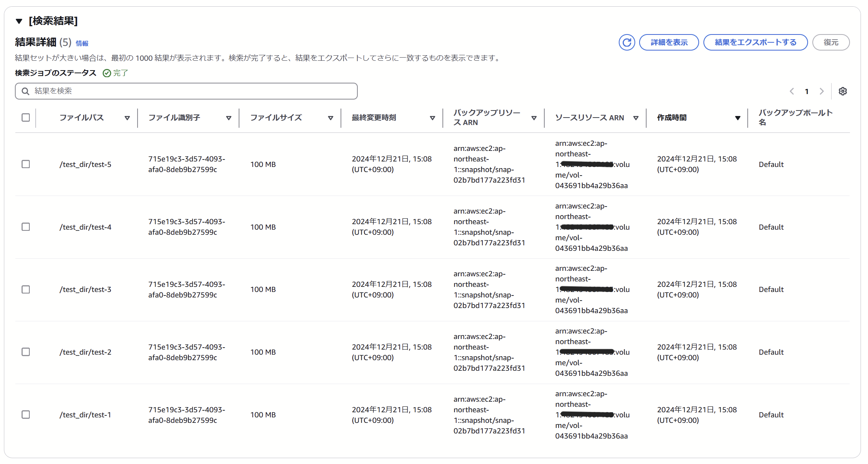Go to previous results page chevron
This screenshot has height=464, width=868.
pos(792,91)
